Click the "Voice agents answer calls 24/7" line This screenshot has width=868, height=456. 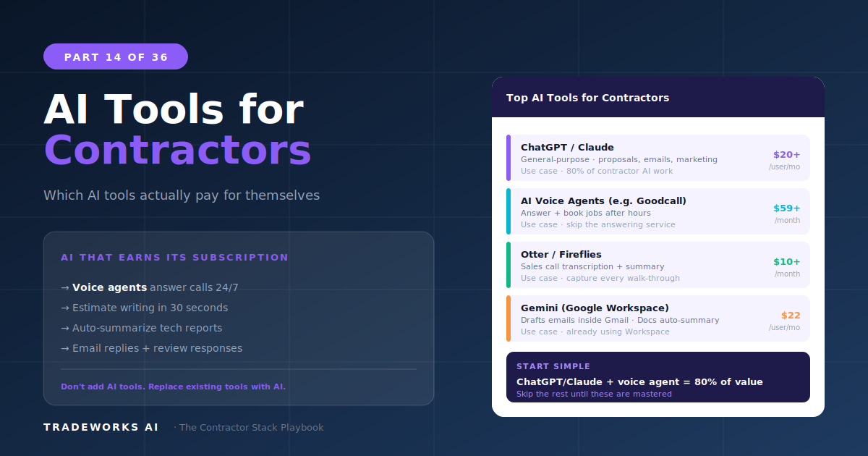(150, 287)
